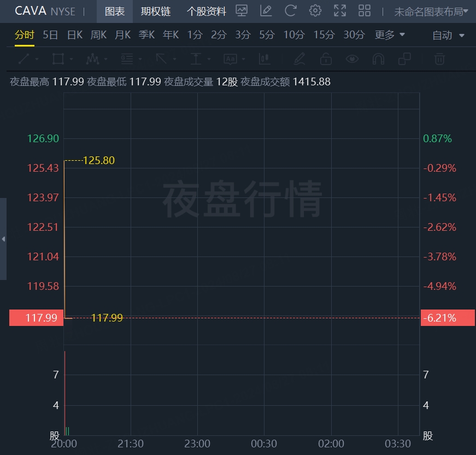Select the pencil freehand tool
This screenshot has width=476, height=455.
(x=299, y=59)
